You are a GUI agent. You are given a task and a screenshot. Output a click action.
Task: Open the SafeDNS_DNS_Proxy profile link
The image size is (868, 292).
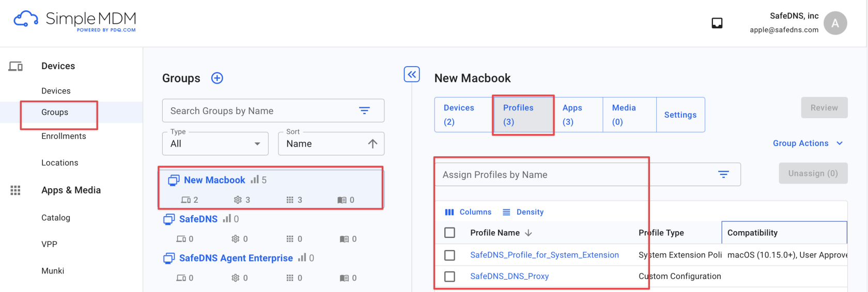(509, 276)
